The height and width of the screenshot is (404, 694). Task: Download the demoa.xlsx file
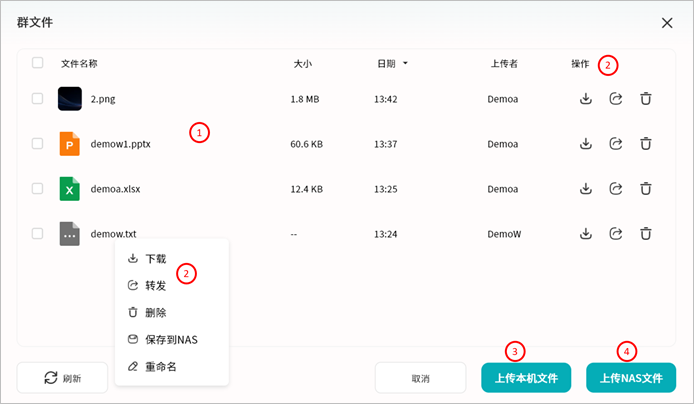point(586,189)
